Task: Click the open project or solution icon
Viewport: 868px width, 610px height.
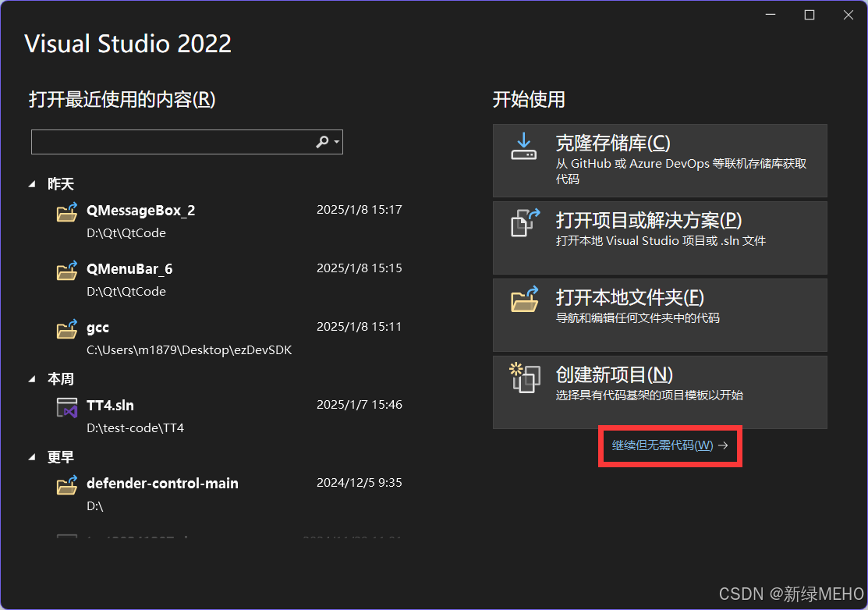Action: pos(525,222)
